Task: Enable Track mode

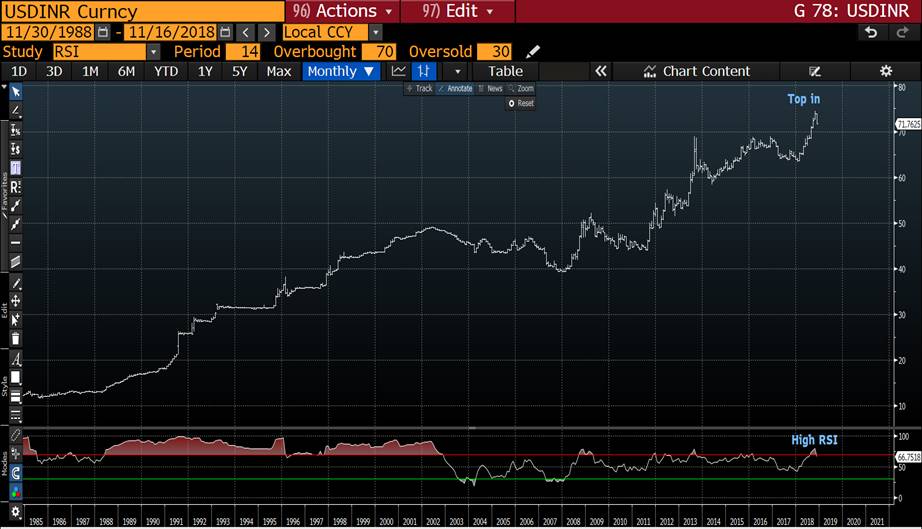Action: coord(420,88)
